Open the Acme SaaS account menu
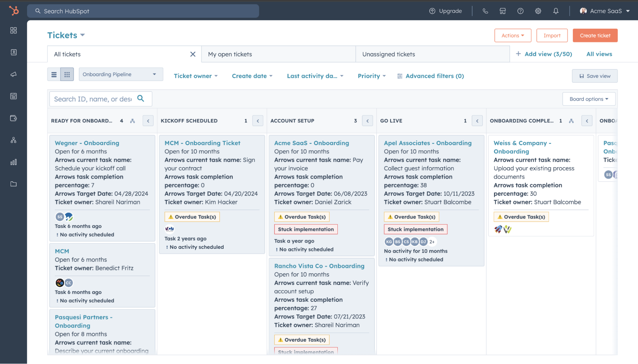Viewport: 638px width, 364px height. 605,11
